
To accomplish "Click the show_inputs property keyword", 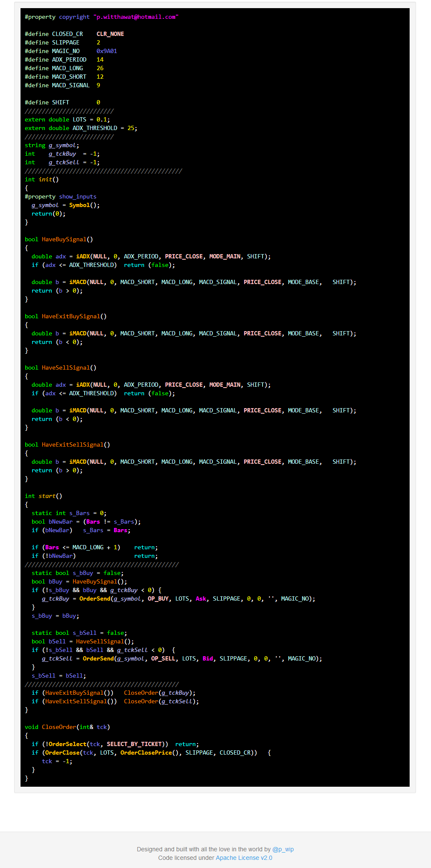I will pos(77,197).
